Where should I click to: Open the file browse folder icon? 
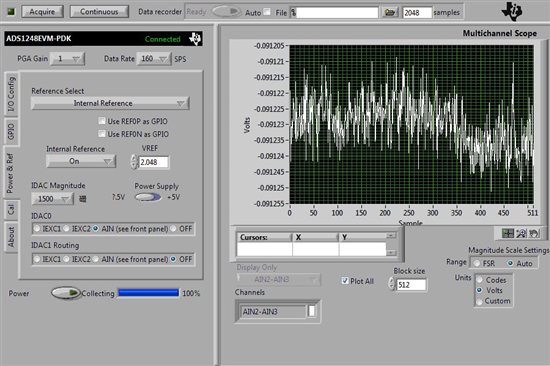389,12
